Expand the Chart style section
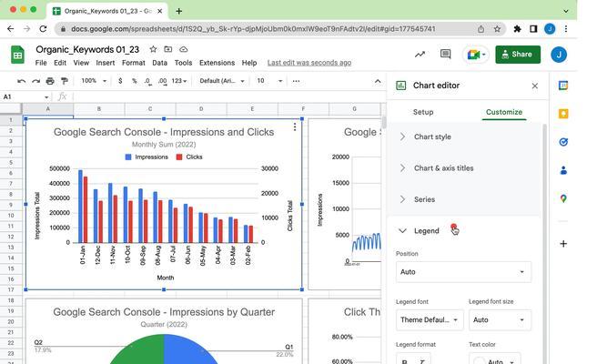Viewport: 607px width, 364px height. pyautogui.click(x=464, y=136)
